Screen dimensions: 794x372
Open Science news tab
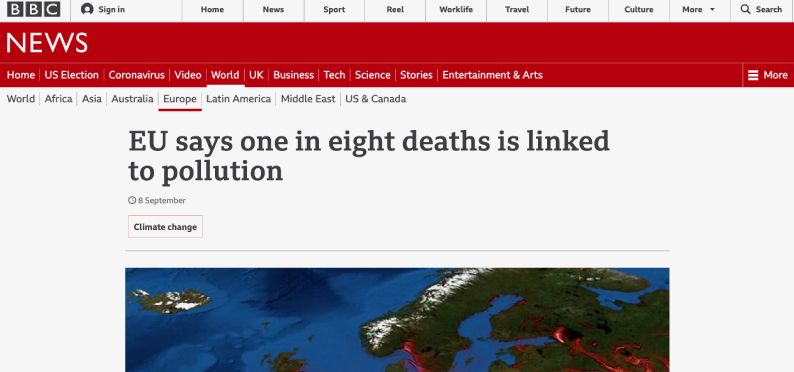[x=373, y=75]
